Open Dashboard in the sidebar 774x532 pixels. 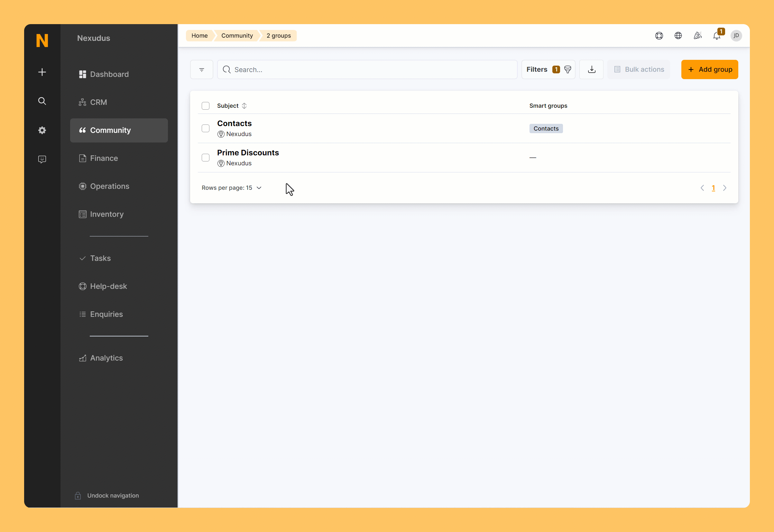[x=119, y=74]
